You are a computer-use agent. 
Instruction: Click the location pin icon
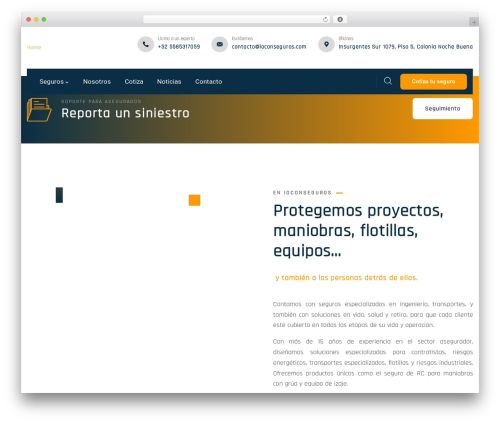point(326,44)
